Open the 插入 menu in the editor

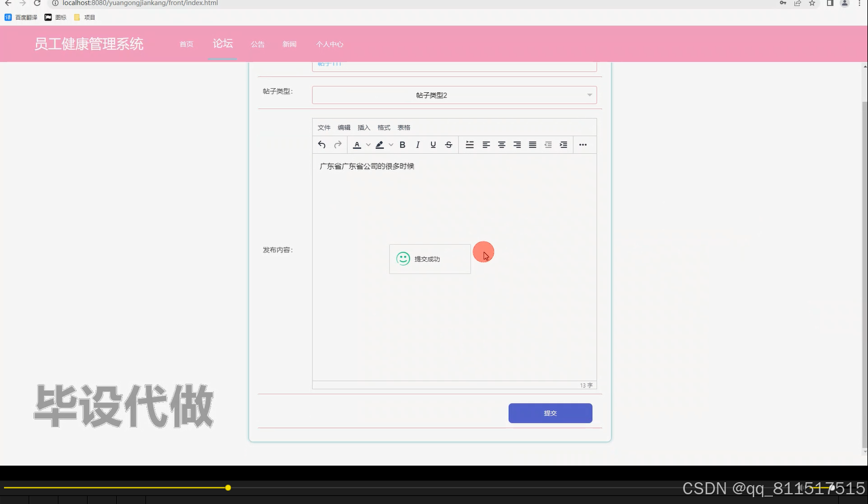pyautogui.click(x=364, y=127)
